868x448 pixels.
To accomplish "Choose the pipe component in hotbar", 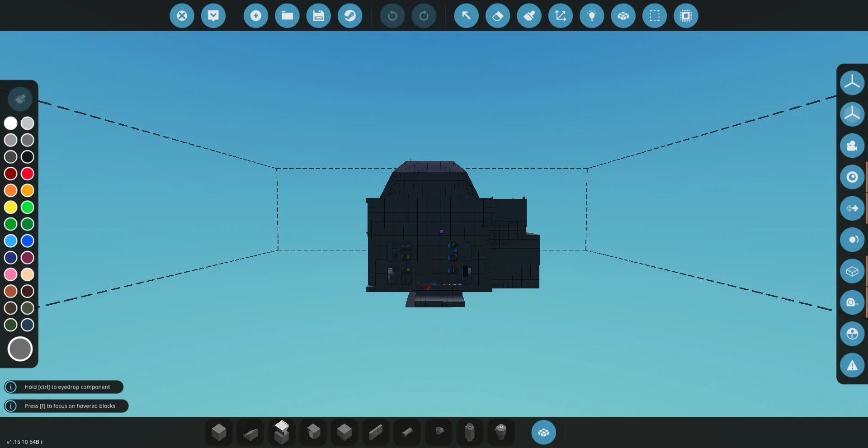I will pos(407,432).
